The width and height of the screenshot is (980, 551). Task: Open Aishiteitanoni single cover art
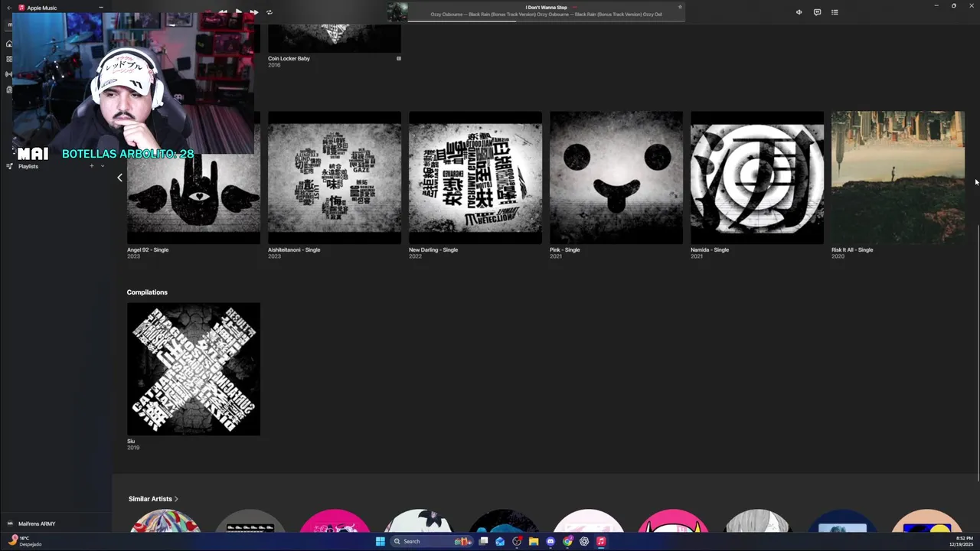pyautogui.click(x=335, y=178)
